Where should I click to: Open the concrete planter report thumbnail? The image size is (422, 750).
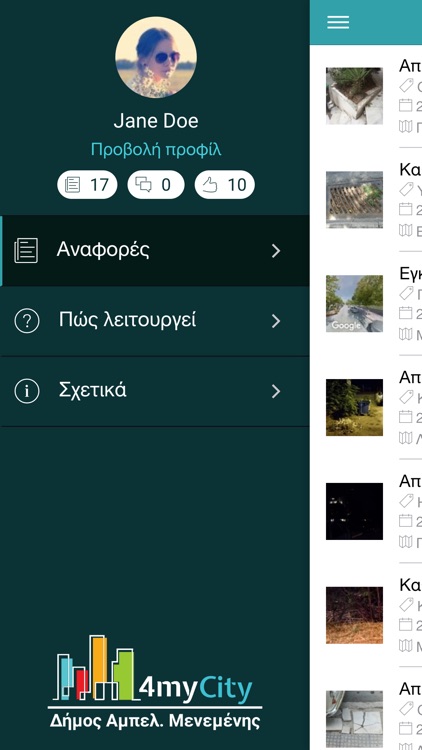click(354, 96)
